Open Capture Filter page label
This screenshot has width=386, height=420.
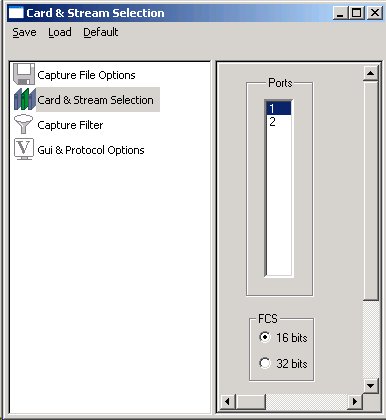pyautogui.click(x=70, y=125)
